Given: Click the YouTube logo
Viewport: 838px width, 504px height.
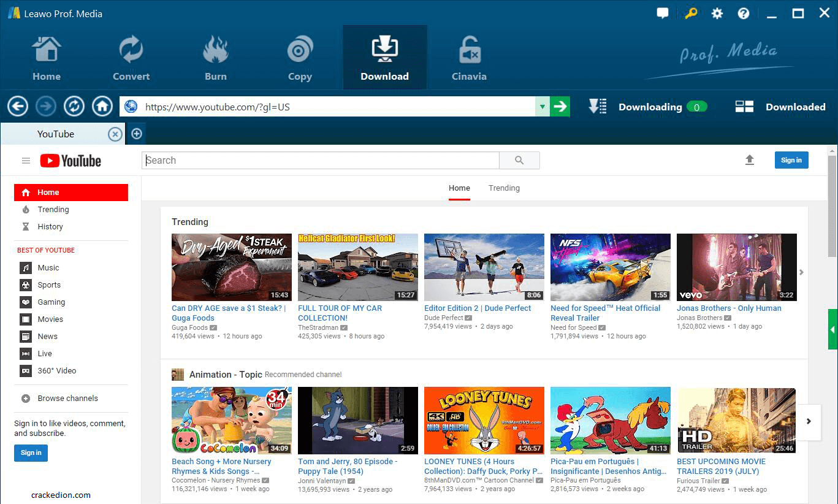Looking at the screenshot, I should click(70, 161).
